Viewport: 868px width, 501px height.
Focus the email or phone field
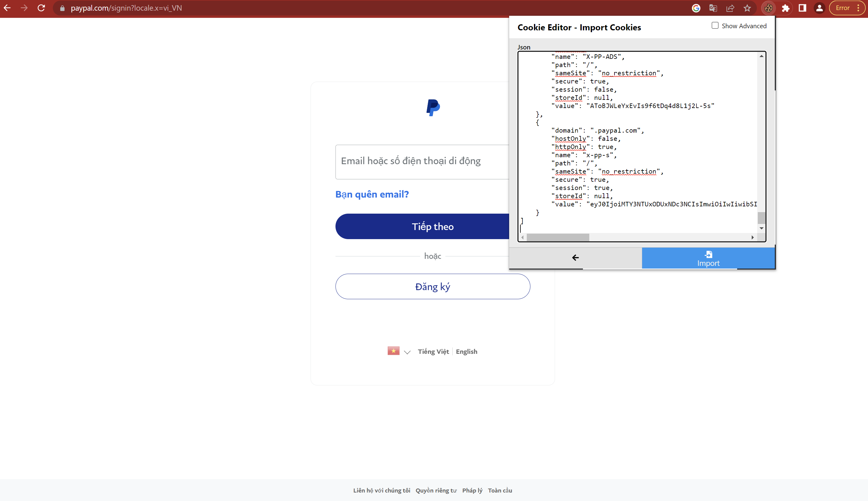(422, 162)
